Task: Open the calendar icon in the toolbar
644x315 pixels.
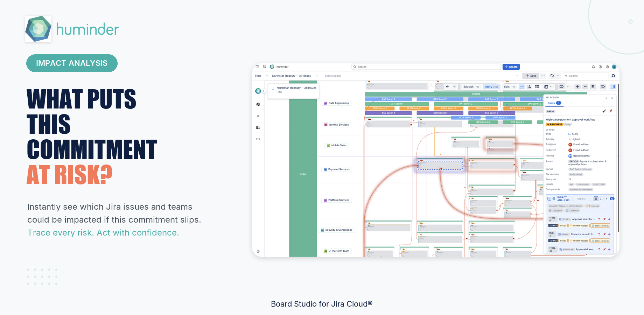Action: click(546, 87)
